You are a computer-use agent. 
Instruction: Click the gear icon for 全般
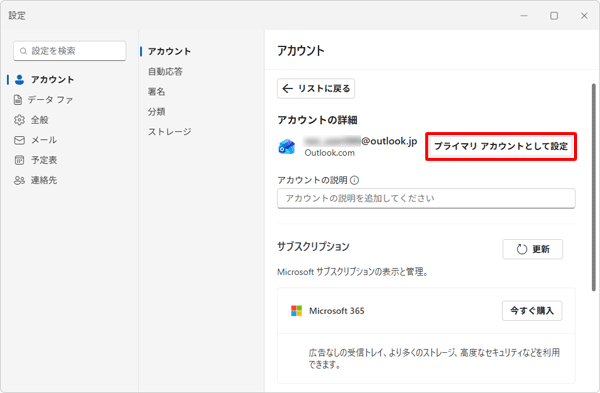pyautogui.click(x=19, y=120)
